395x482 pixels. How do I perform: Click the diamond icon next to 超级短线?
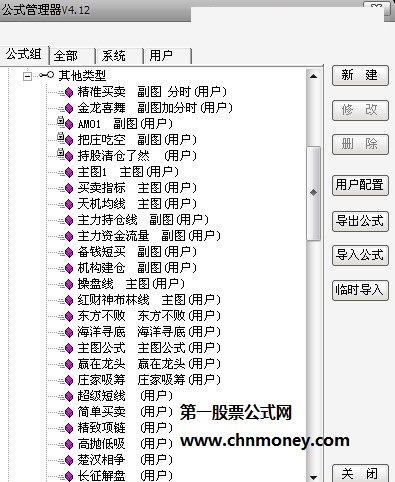click(x=69, y=396)
